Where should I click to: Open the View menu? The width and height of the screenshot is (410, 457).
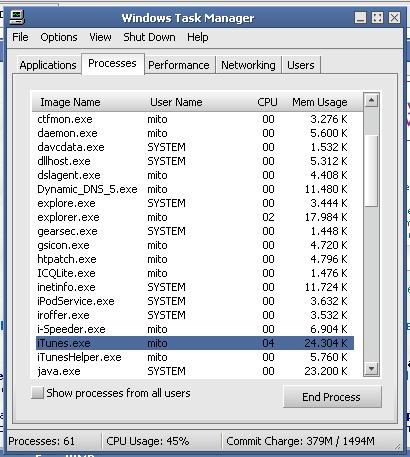(100, 37)
